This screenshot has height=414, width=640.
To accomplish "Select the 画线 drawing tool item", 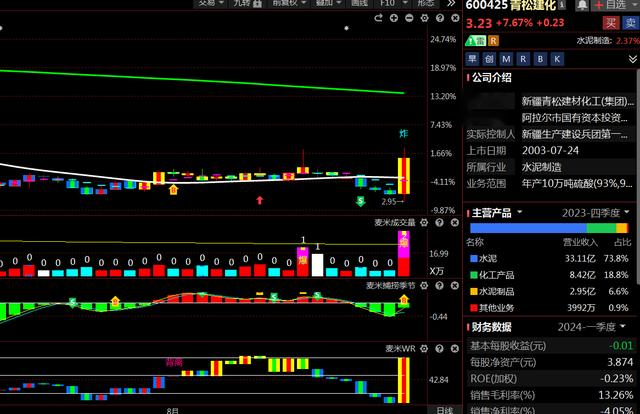I will (x=359, y=3).
